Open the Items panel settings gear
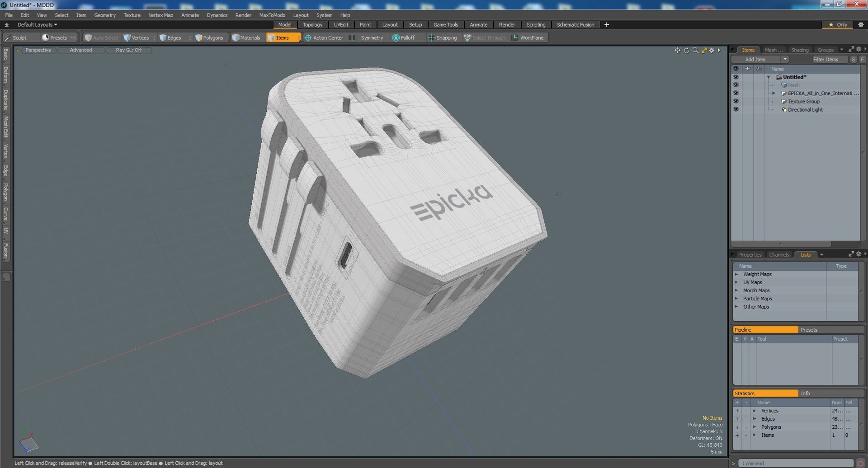The image size is (868, 468). point(859,49)
